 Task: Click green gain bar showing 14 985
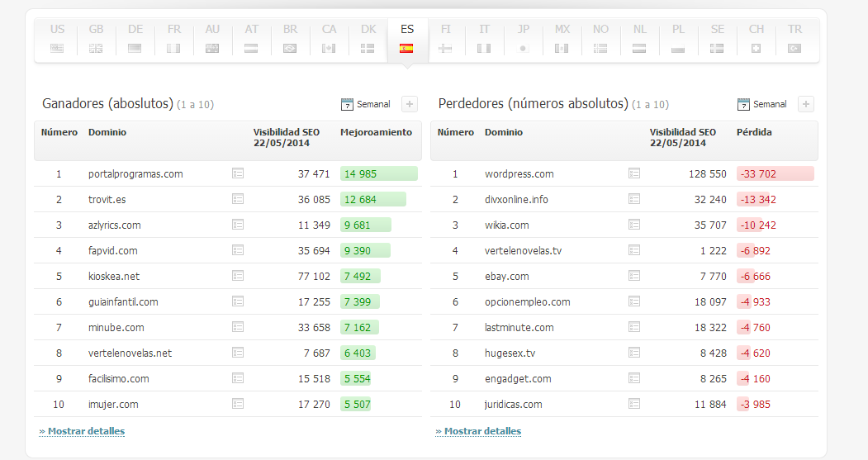378,173
